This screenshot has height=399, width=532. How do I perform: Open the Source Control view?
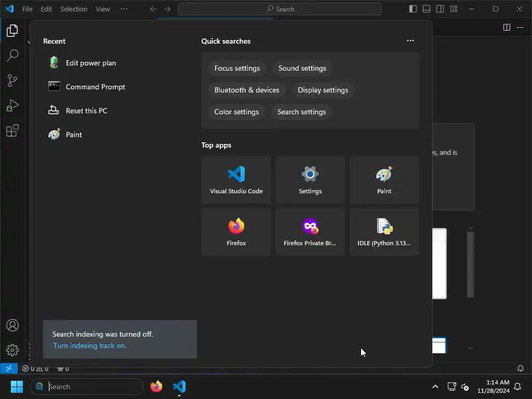[12, 81]
